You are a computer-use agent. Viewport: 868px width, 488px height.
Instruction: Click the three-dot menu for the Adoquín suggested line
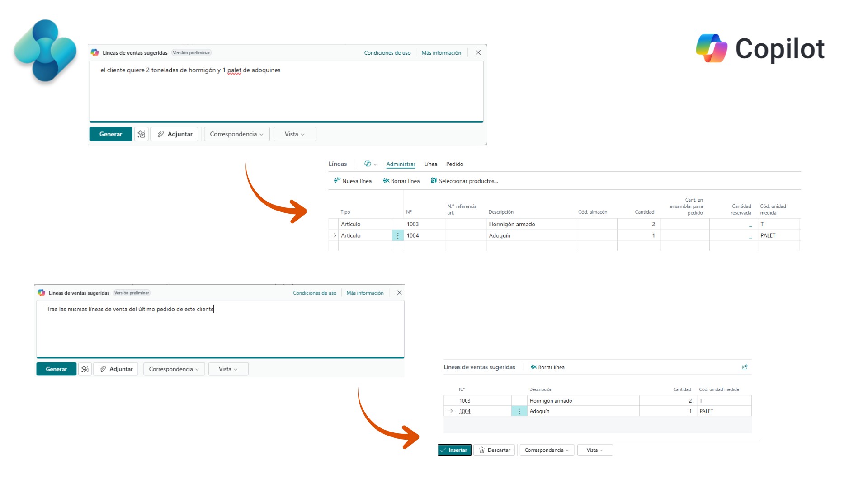519,411
